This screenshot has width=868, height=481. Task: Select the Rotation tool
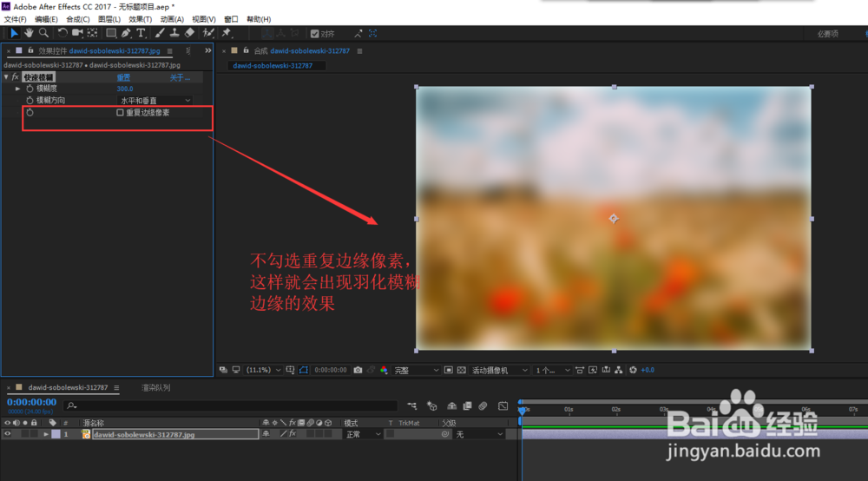62,33
